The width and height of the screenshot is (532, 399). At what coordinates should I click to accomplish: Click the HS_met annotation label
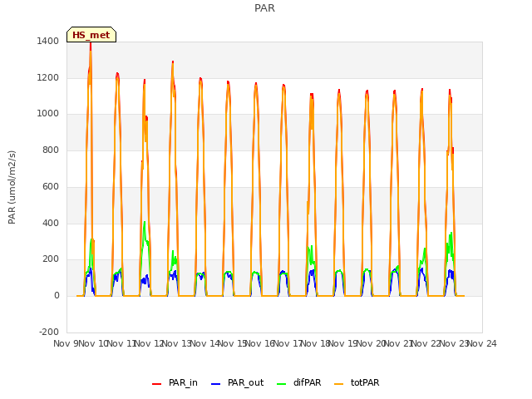click(91, 35)
